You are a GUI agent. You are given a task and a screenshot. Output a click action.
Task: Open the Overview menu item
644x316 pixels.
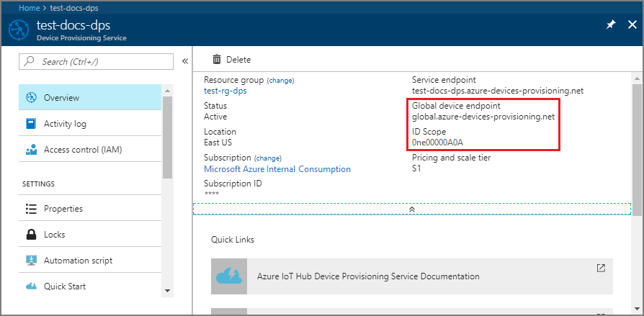pos(61,98)
